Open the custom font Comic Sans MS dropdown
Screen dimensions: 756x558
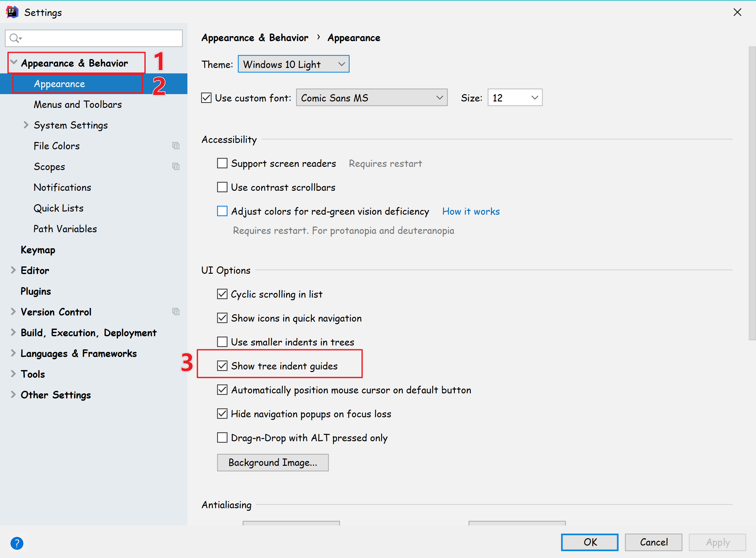point(371,98)
